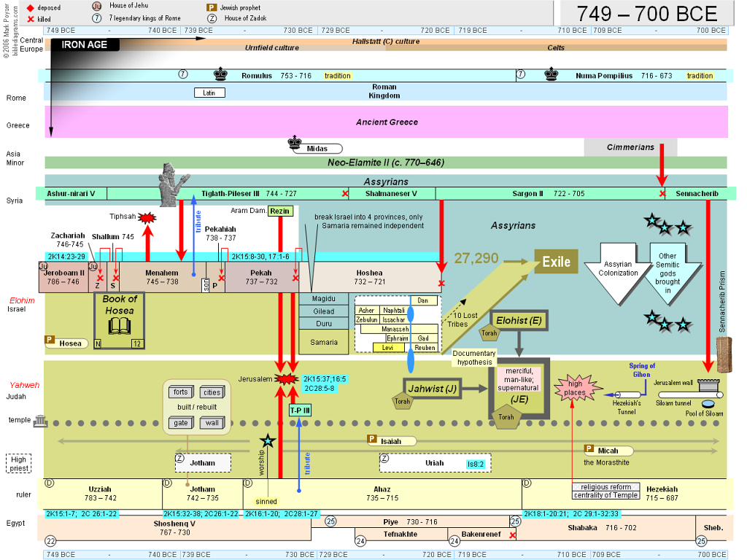Click the gate box

click(181, 422)
